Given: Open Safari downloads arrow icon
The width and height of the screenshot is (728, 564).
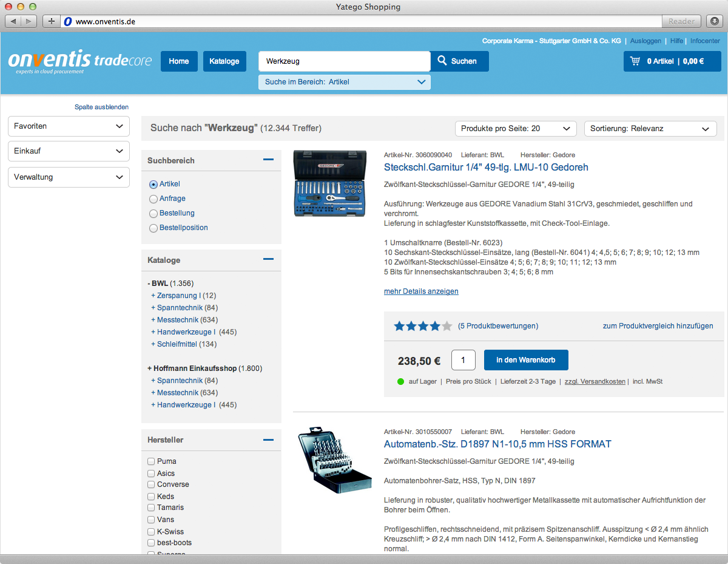Looking at the screenshot, I should (x=713, y=21).
